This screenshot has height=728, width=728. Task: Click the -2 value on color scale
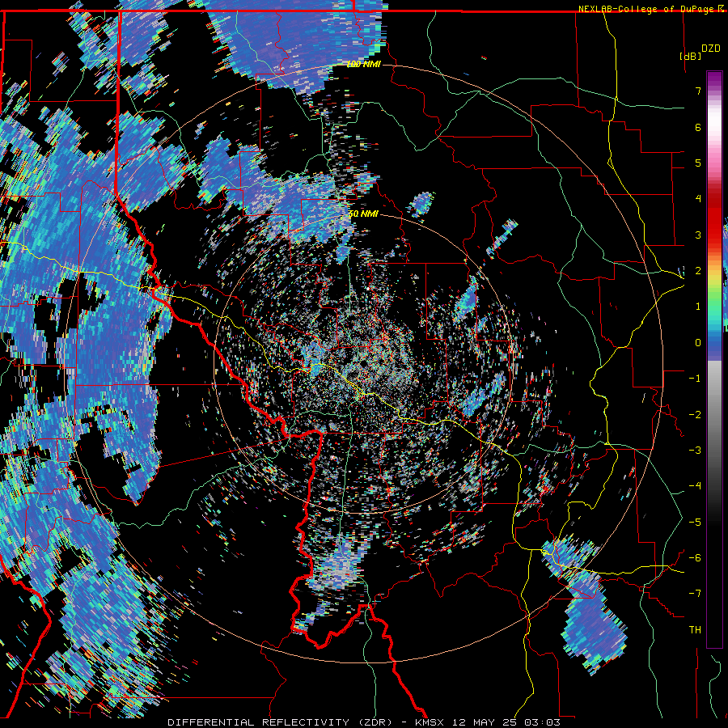(695, 415)
